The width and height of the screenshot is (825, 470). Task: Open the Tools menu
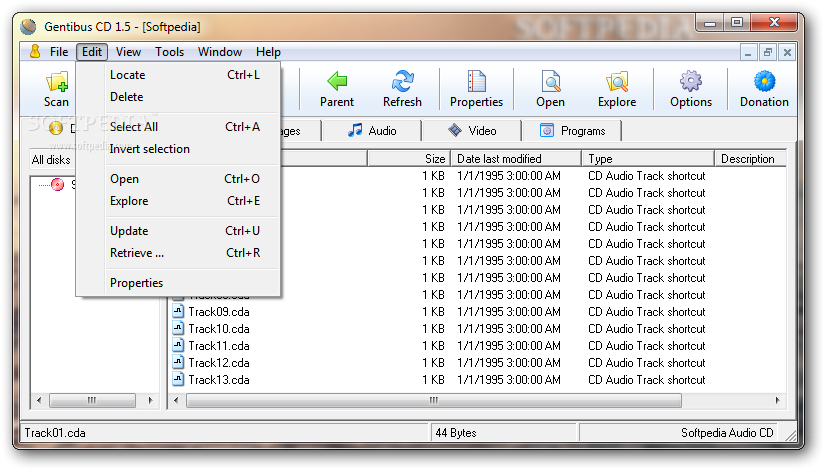tap(169, 52)
